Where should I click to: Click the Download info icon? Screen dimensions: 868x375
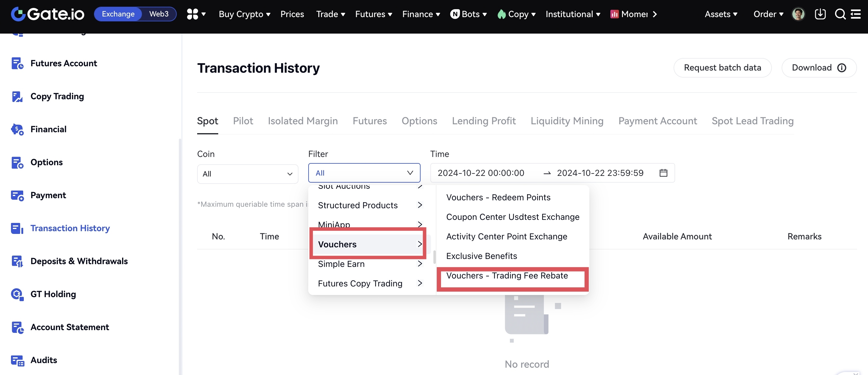pyautogui.click(x=842, y=68)
